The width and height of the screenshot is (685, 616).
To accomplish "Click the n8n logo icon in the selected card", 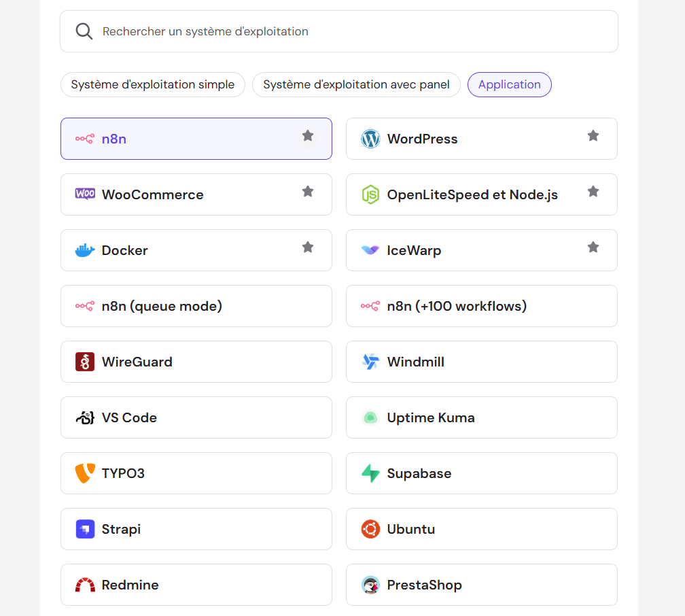I will pos(85,139).
